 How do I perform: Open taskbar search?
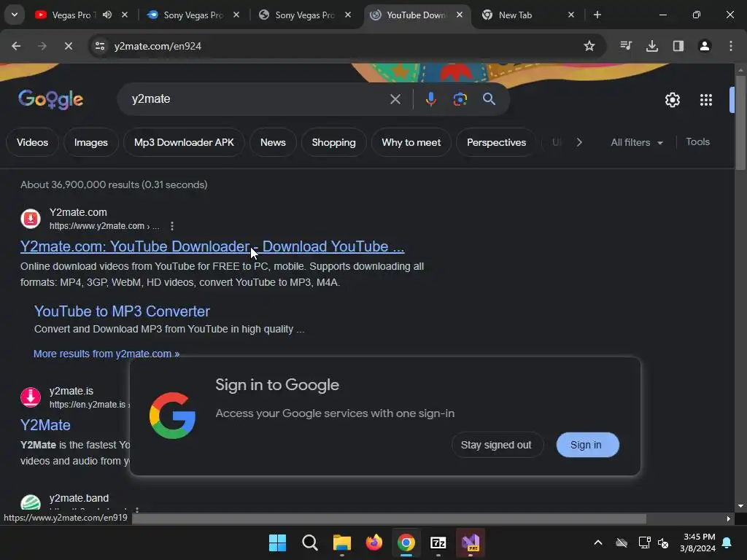click(309, 542)
